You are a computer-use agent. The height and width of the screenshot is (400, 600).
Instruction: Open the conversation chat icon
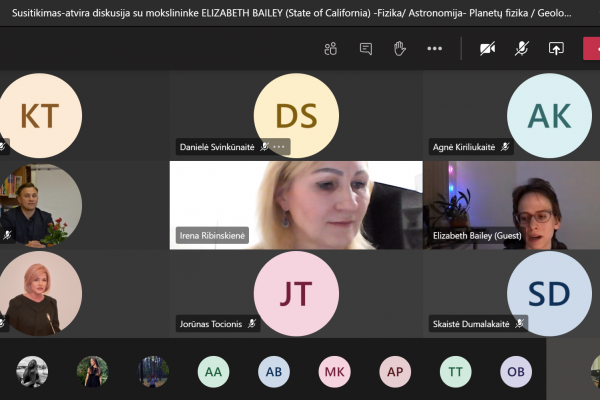366,49
